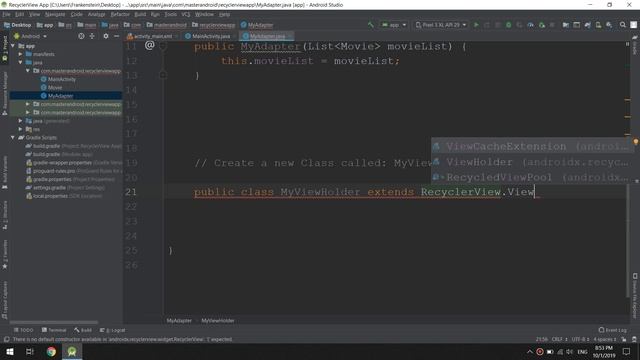The image size is (640, 360).
Task: Open the Pixel 3 XL device selector dropdown
Action: point(440,25)
